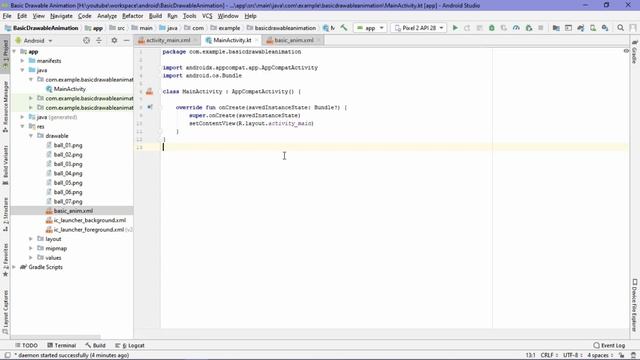Open Project Structure icon in toolbar
Image resolution: width=640 pixels, height=360 pixels.
[x=556, y=28]
